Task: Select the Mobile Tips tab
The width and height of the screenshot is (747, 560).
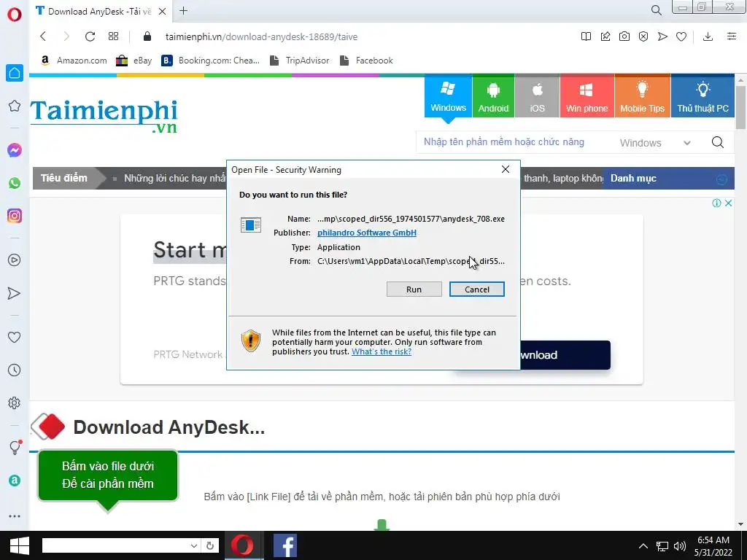Action: click(642, 97)
